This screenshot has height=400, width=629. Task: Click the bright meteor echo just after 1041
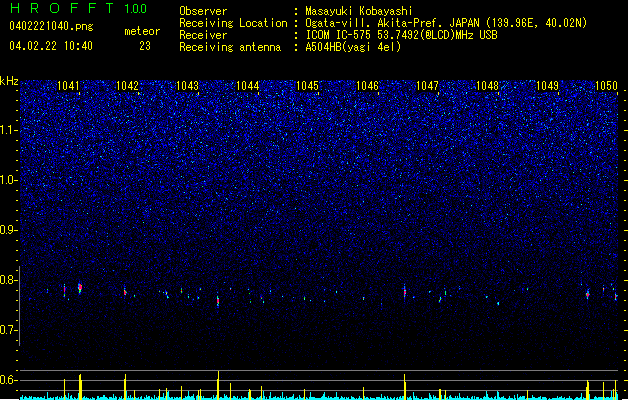point(80,287)
